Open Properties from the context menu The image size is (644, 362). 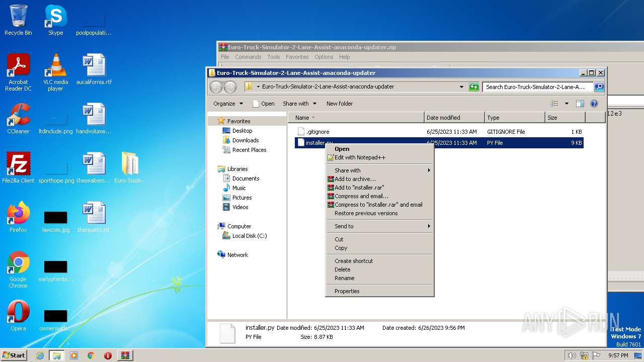[x=380, y=291]
